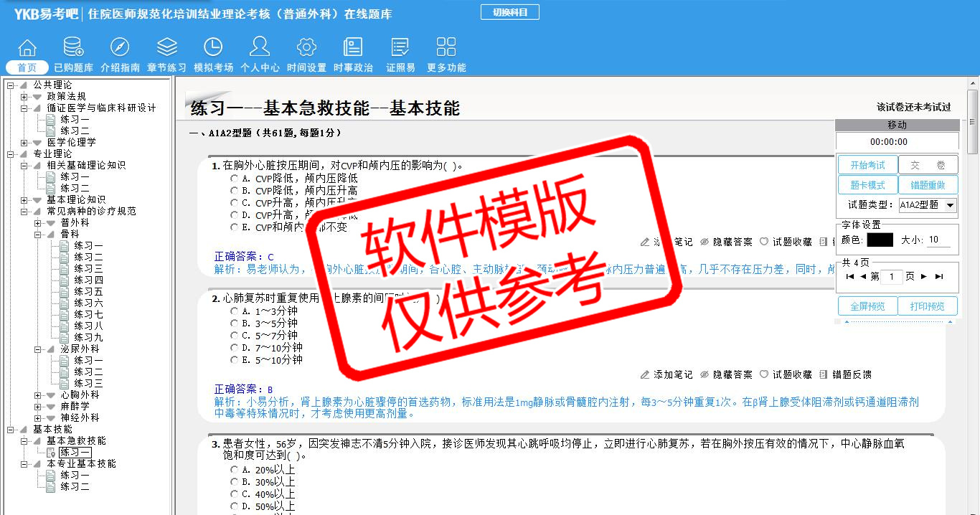Click the page number input field
980x515 pixels.
point(892,277)
